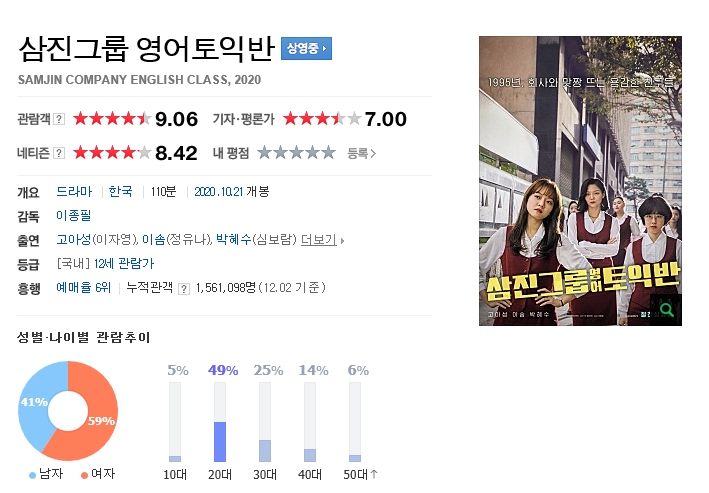
Task: Open 예매율 6위 ranking link
Action: pos(84,287)
